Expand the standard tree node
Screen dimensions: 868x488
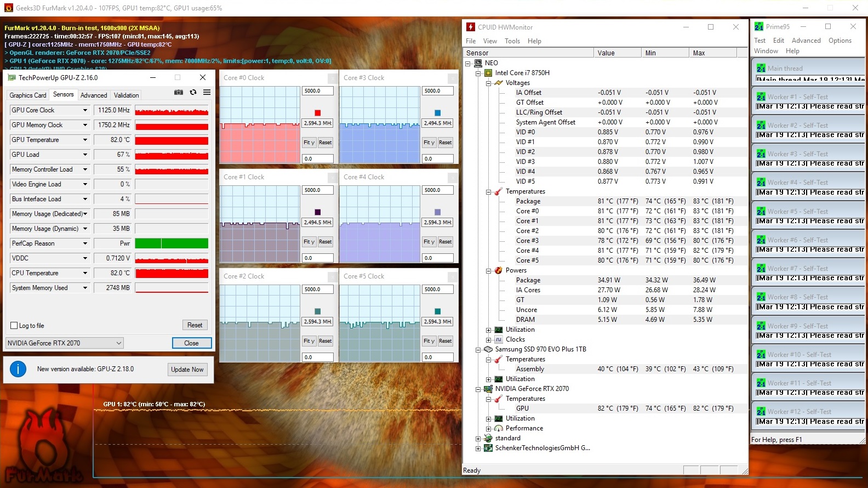[x=478, y=439]
